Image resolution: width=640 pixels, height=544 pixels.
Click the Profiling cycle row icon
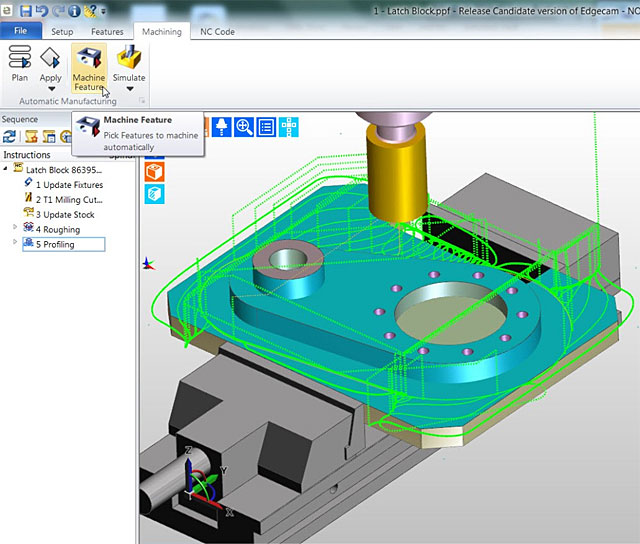pos(28,242)
